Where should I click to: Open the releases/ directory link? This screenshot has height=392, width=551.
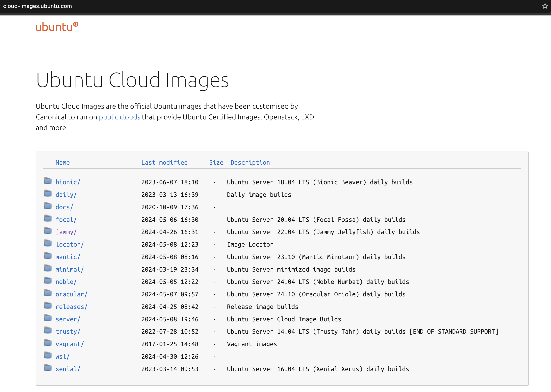(71, 307)
